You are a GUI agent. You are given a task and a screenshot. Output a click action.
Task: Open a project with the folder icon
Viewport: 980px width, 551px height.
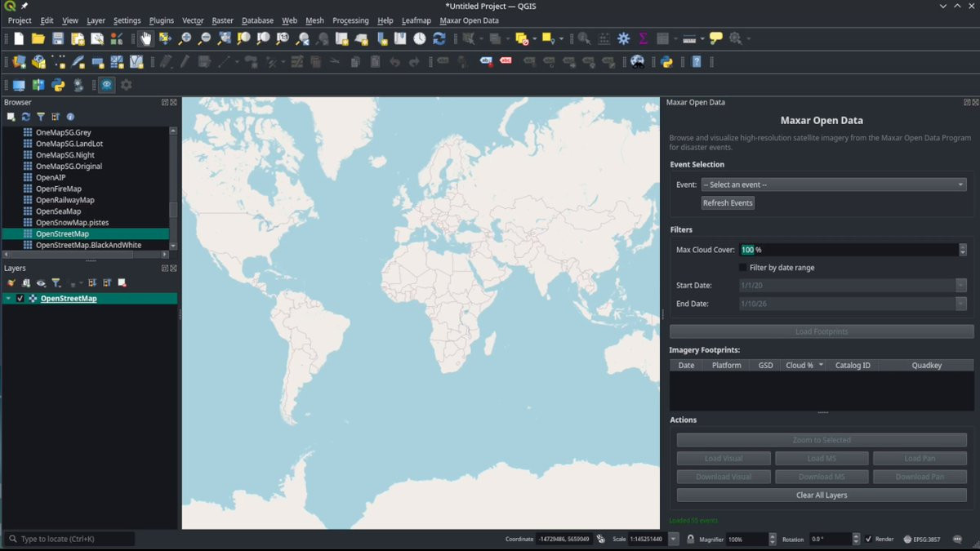(x=38, y=38)
